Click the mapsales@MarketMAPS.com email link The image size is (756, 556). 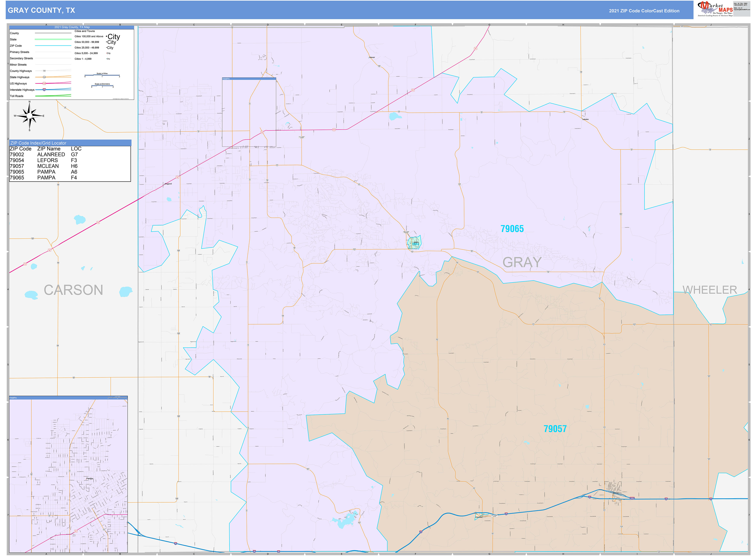point(742,10)
